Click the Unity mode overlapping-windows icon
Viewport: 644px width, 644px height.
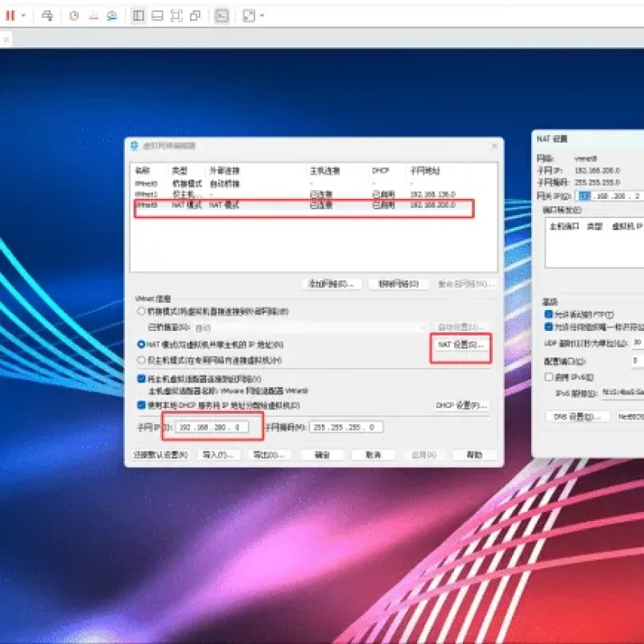195,15
